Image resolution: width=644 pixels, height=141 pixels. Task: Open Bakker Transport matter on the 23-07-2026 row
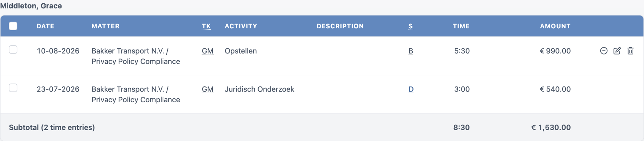pyautogui.click(x=136, y=95)
